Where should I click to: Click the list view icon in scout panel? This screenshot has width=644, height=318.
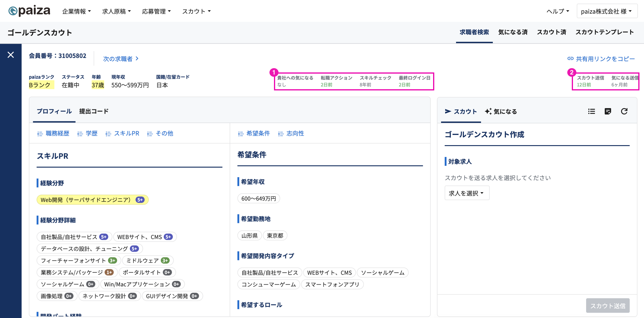592,111
